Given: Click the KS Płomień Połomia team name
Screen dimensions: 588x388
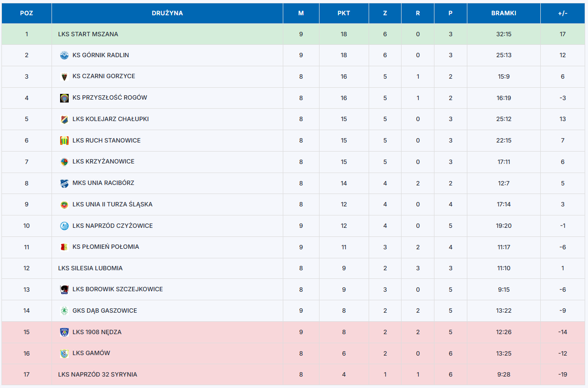Looking at the screenshot, I should tap(106, 247).
